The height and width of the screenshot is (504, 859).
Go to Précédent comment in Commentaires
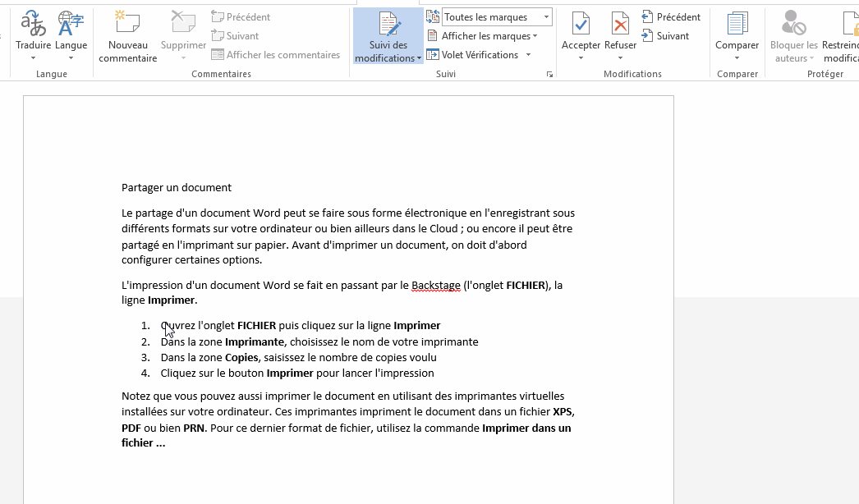[241, 17]
